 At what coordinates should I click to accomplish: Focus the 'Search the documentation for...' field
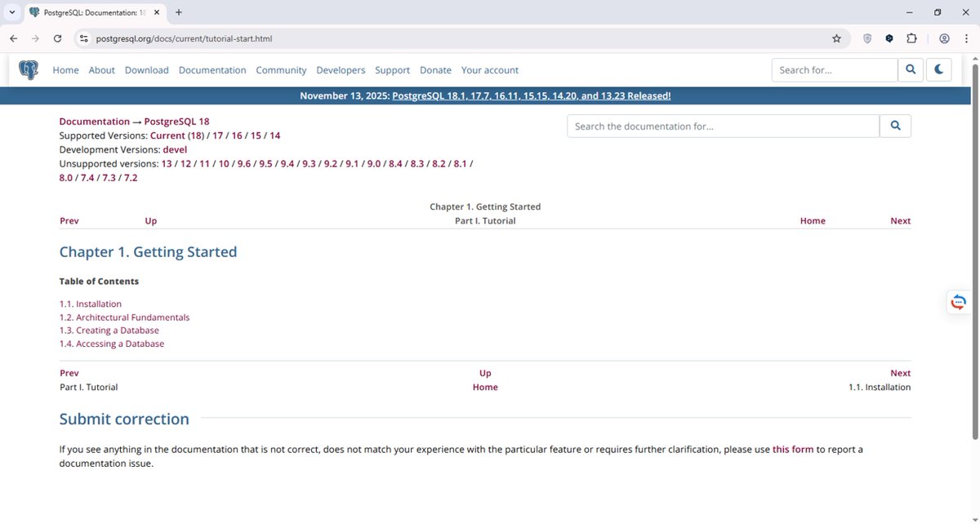[724, 126]
